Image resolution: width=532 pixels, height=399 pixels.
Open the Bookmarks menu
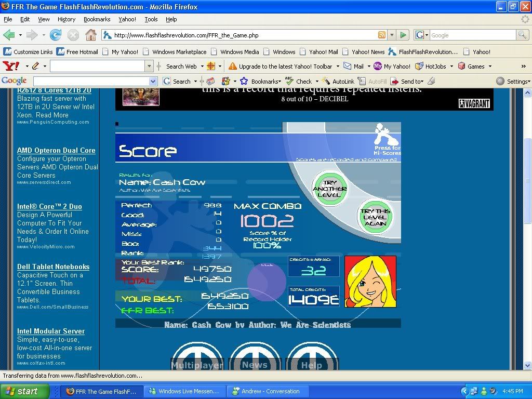97,19
